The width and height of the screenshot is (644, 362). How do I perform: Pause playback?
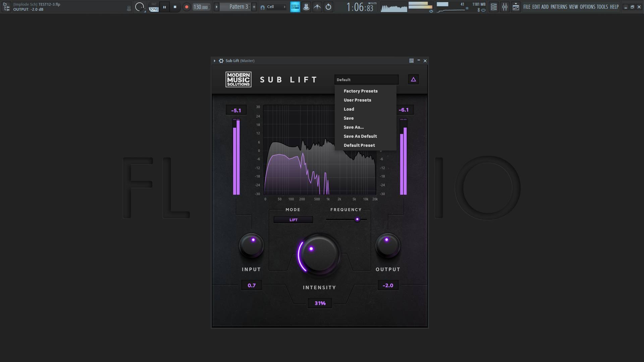164,7
